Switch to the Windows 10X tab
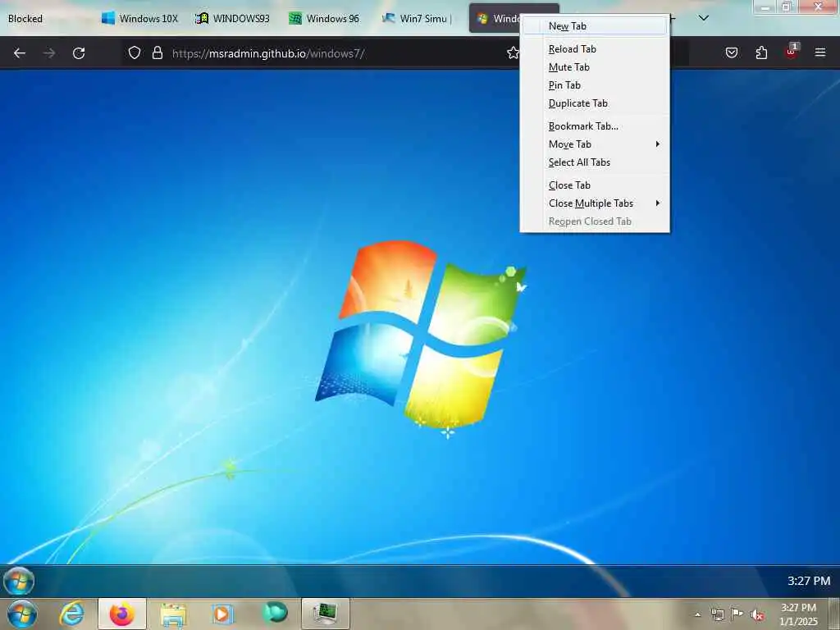The height and width of the screenshot is (630, 840). (141, 18)
